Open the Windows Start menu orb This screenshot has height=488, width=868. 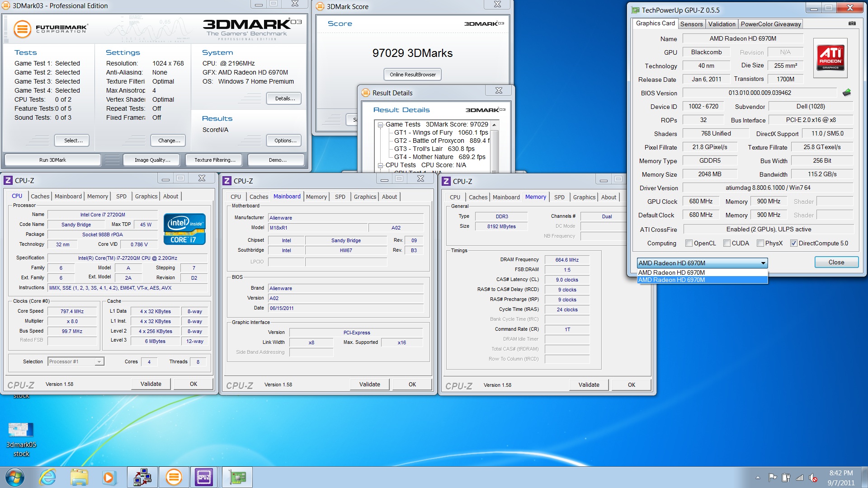[15, 477]
